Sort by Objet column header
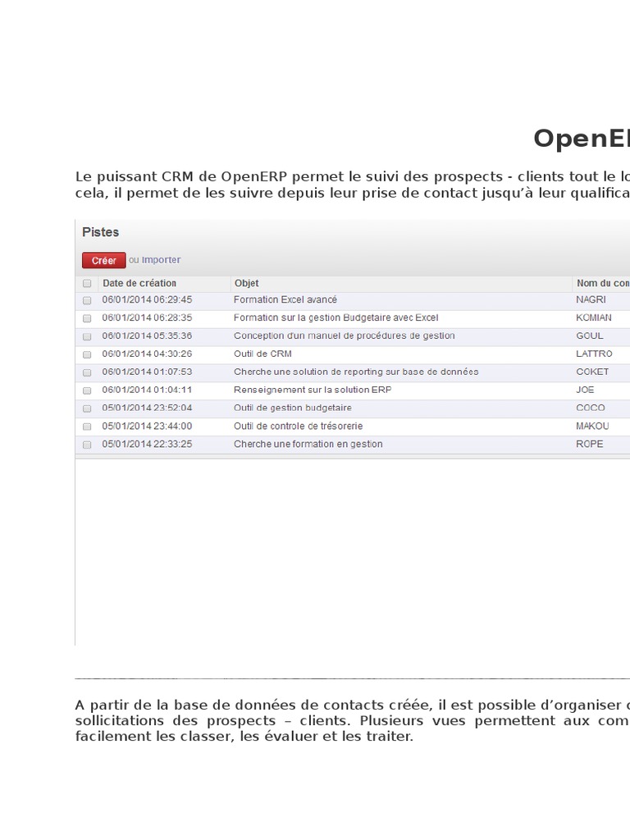The height and width of the screenshot is (840, 630). pyautogui.click(x=246, y=283)
